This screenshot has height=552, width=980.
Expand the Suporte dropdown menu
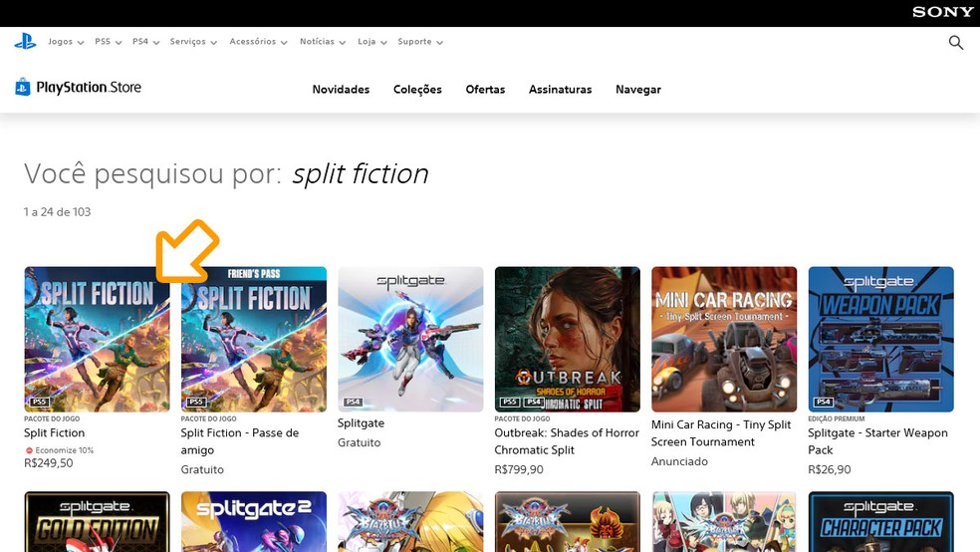tap(420, 42)
